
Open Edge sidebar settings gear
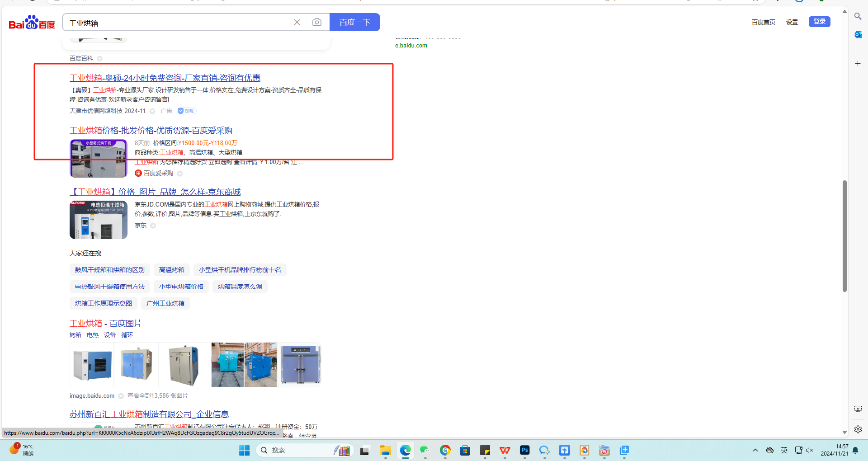pyautogui.click(x=858, y=429)
